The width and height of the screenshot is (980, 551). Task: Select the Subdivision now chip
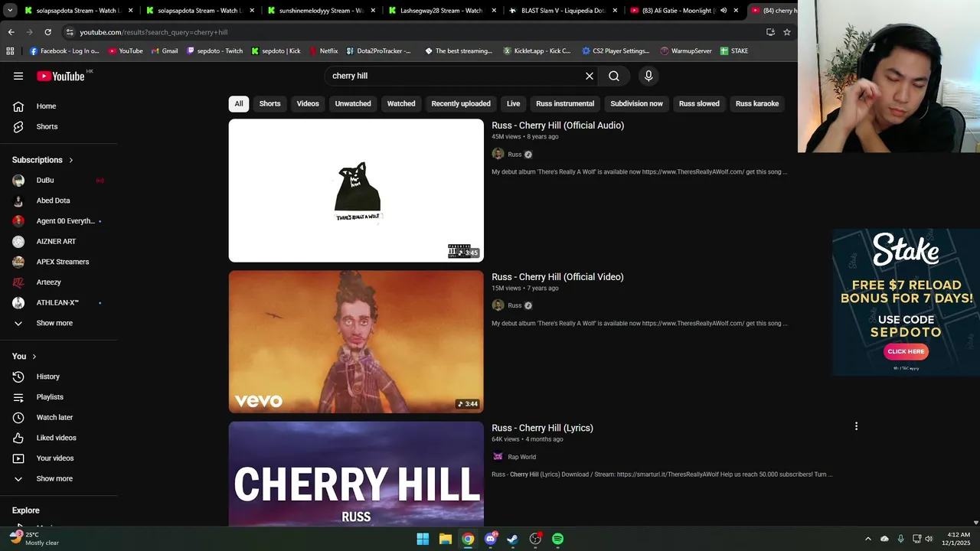click(x=636, y=103)
